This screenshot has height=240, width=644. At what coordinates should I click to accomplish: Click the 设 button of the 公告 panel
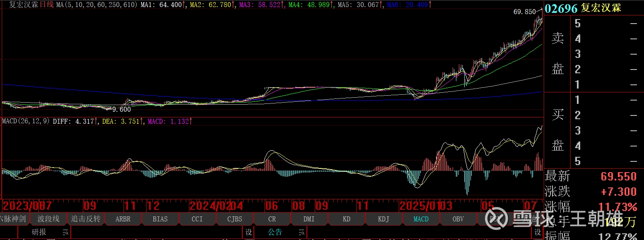click(537, 232)
